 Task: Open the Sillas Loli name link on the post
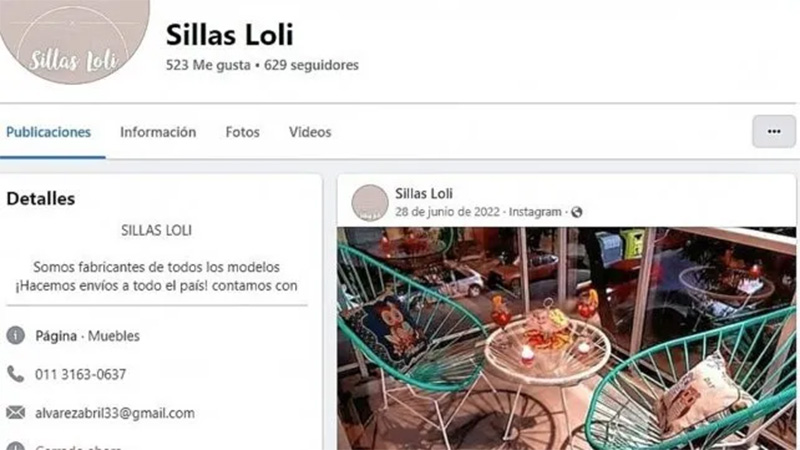(x=423, y=193)
